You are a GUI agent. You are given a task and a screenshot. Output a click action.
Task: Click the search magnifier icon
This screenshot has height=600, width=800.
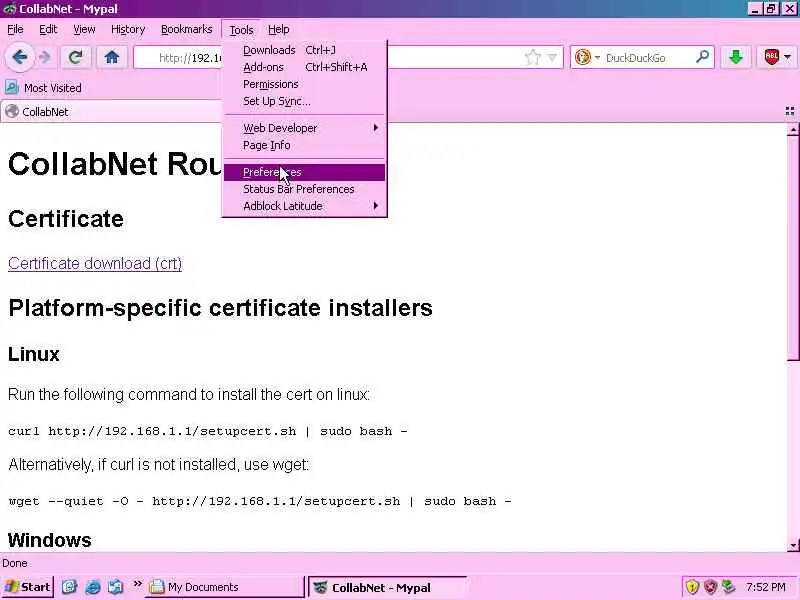point(703,57)
